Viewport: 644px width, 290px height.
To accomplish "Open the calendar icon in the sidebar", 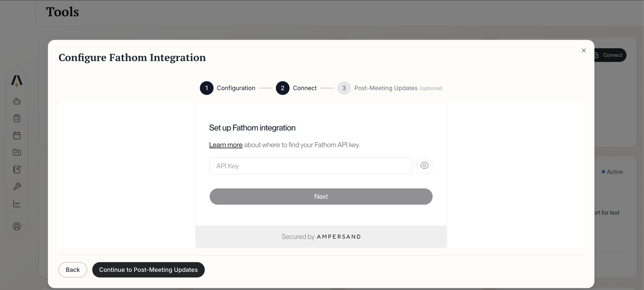I will click(x=16, y=135).
